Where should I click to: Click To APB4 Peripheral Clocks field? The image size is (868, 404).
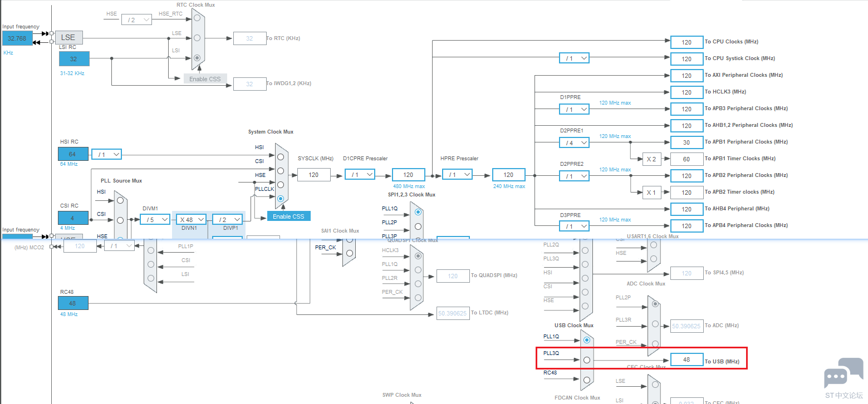[x=686, y=226]
